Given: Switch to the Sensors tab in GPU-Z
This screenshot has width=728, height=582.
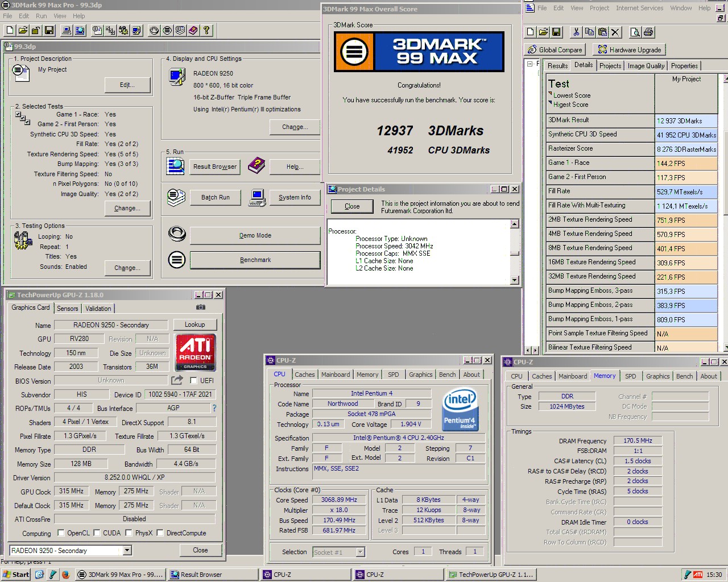Looking at the screenshot, I should (68, 309).
